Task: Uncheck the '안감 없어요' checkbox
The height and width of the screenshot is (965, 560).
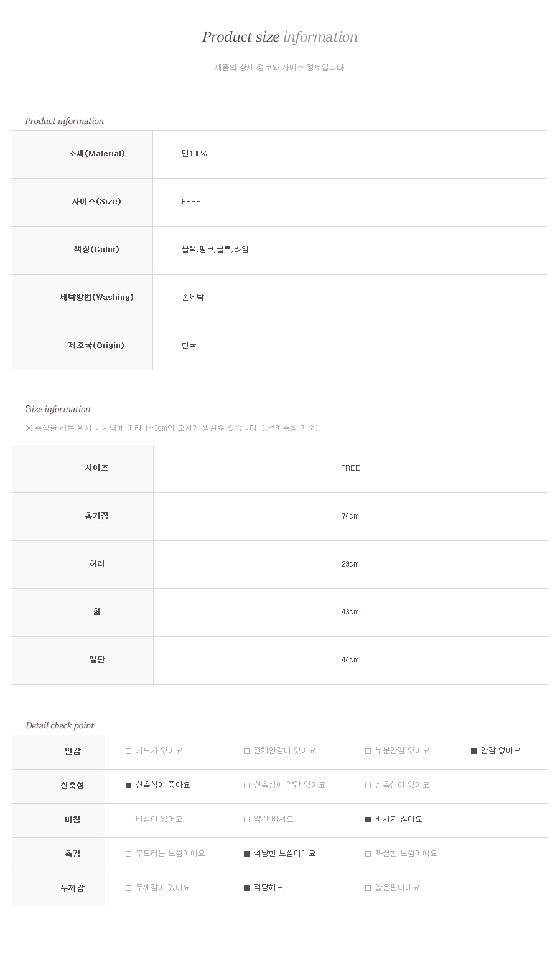Action: pos(474,751)
